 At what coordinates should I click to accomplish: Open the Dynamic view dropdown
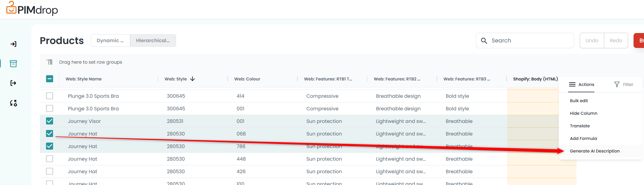tap(110, 41)
